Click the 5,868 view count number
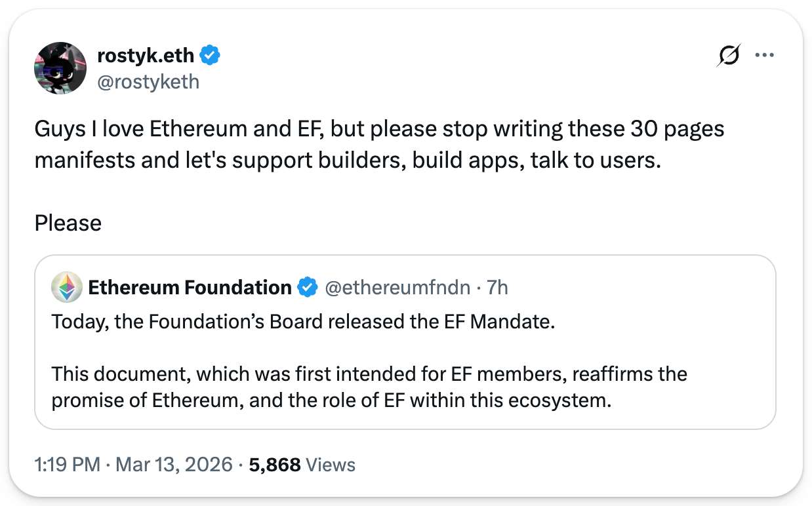The image size is (812, 506). coord(275,465)
